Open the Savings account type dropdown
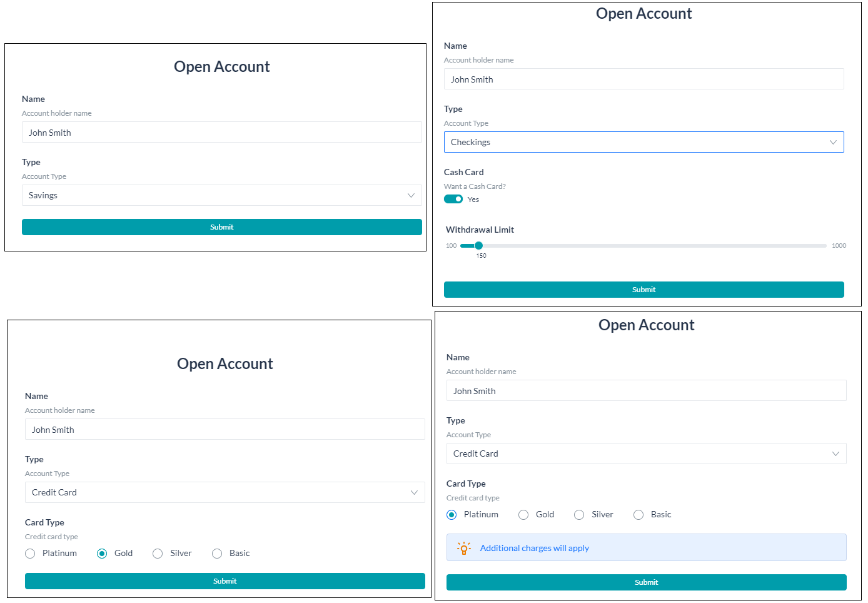Viewport: 868px width, 603px height. tap(221, 195)
